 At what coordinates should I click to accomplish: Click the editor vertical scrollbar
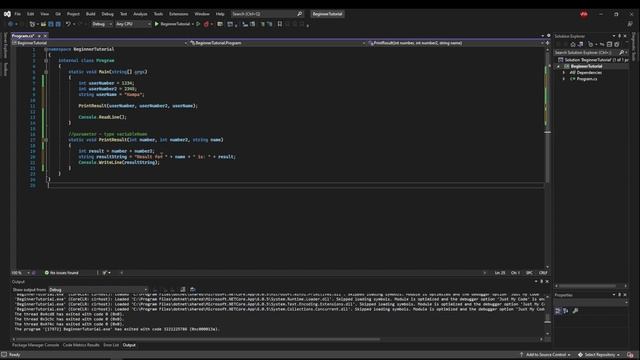547,159
